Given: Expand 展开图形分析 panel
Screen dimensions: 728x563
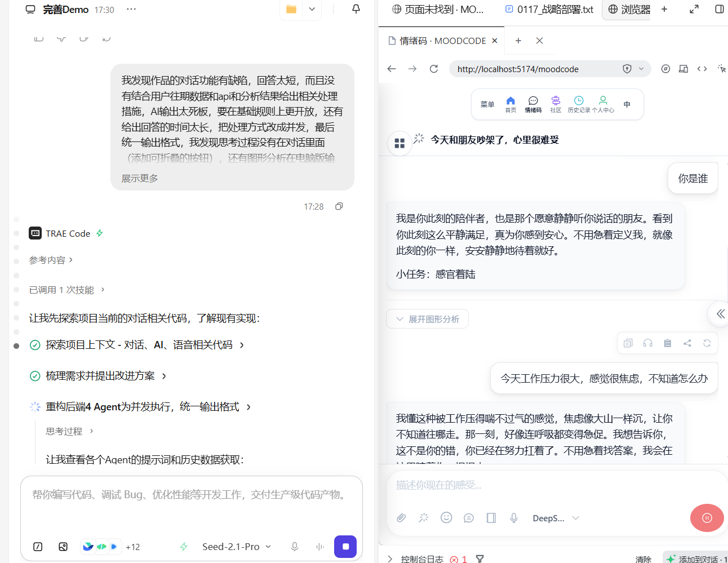Looking at the screenshot, I should pos(428,319).
